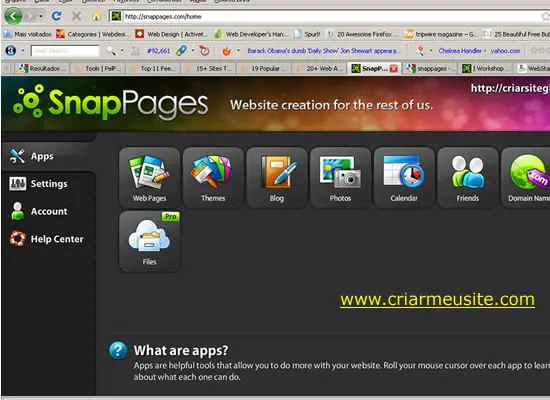This screenshot has width=550, height=400.
Task: Open the Web Pages app
Action: click(x=149, y=178)
